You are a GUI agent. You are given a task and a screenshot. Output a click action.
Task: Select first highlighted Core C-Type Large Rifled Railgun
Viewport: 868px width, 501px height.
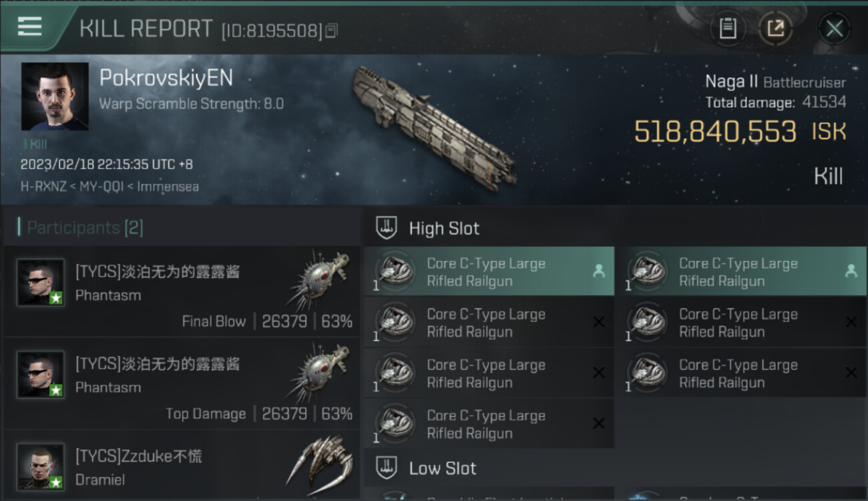coord(489,272)
